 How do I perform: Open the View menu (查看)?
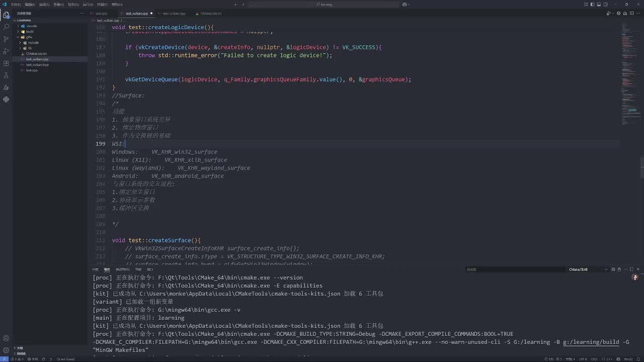(x=59, y=4)
